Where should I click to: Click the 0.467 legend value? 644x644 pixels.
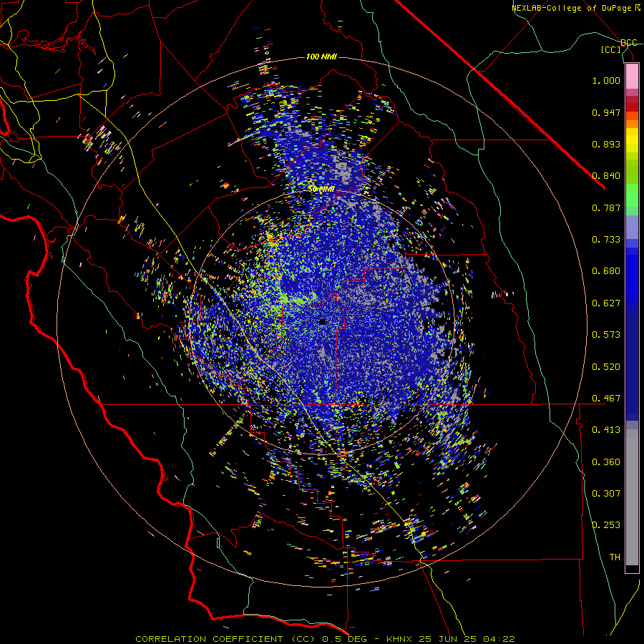(606, 399)
